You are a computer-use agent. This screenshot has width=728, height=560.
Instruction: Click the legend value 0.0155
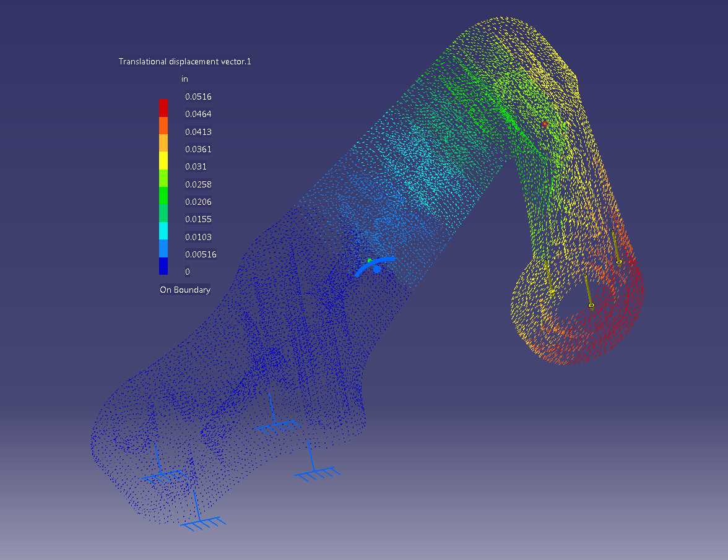click(x=198, y=219)
